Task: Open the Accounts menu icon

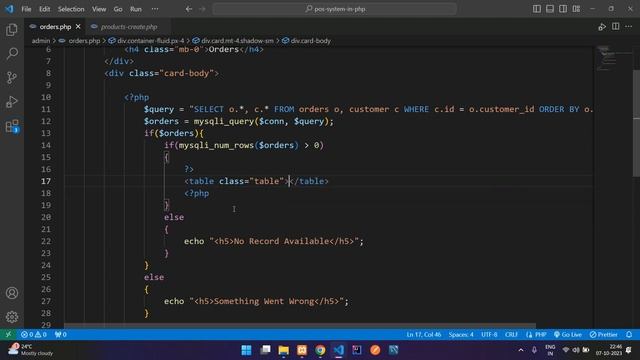Action: 12,293
